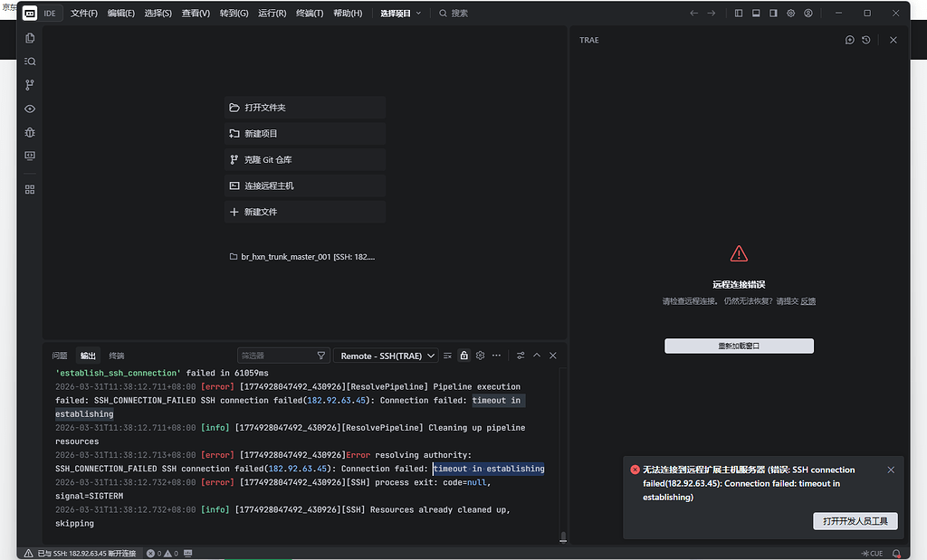The height and width of the screenshot is (560, 927).
Task: Switch to the 输出 tab
Action: 88,356
